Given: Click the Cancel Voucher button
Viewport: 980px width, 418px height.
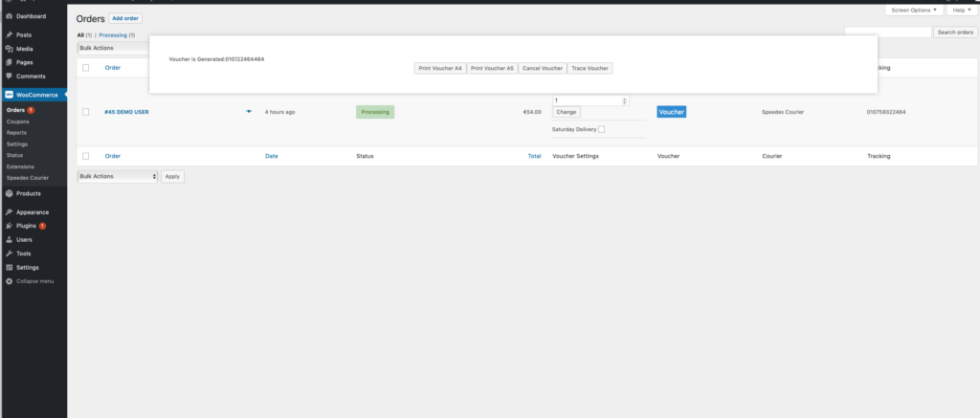Looking at the screenshot, I should point(543,68).
